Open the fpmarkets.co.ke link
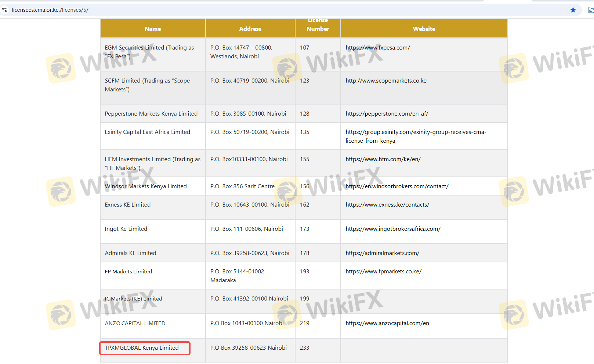 point(383,272)
